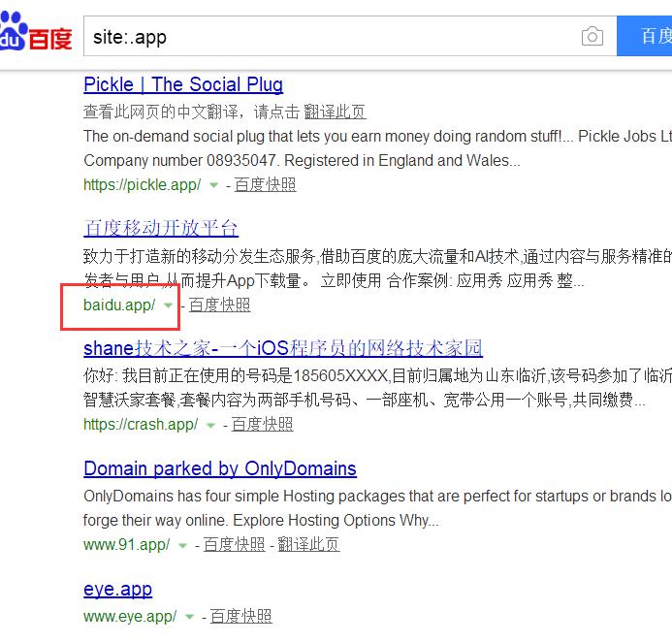Click the baidu.app/ green URL
The width and height of the screenshot is (672, 643).
click(119, 305)
